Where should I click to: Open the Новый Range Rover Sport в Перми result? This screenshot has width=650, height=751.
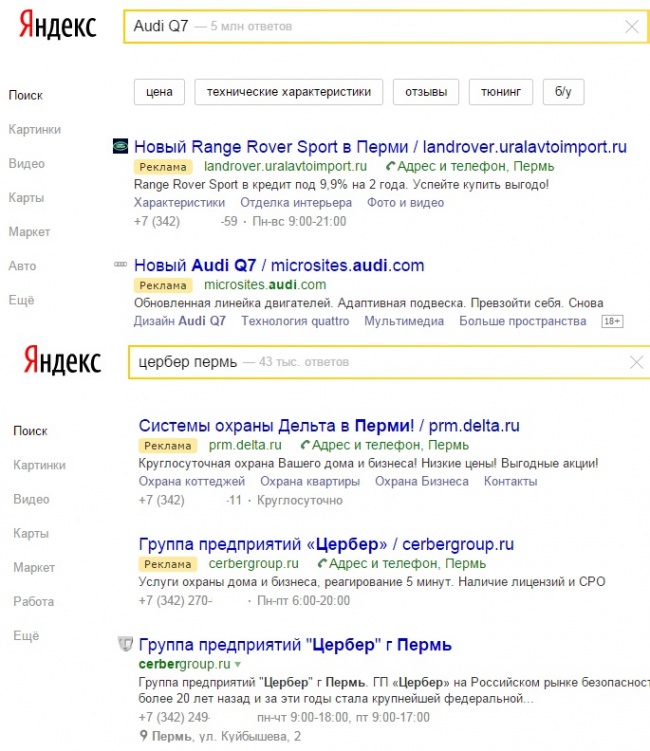tap(380, 147)
